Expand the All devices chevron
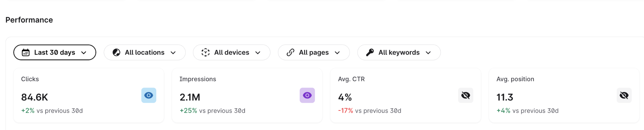The width and height of the screenshot is (644, 130). click(x=258, y=53)
